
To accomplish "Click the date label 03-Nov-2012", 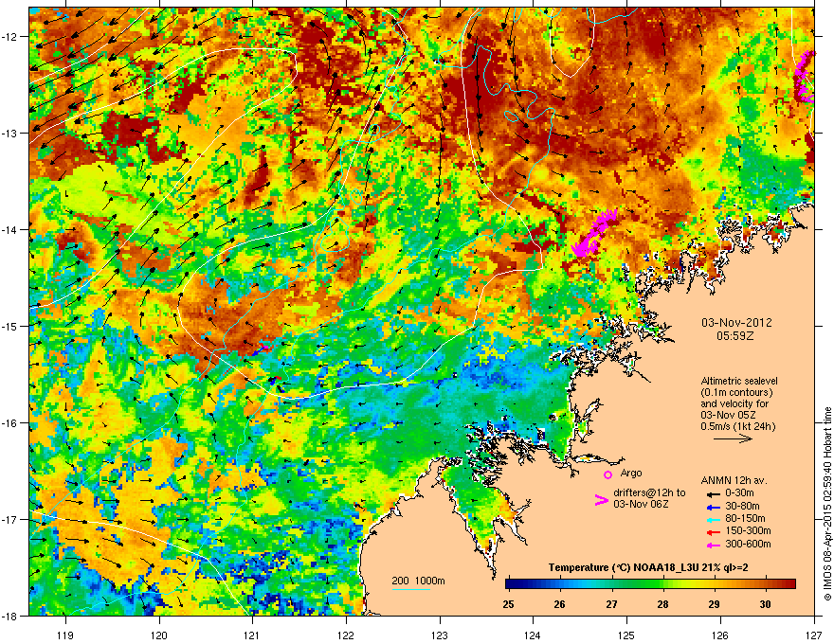I will 736,323.
